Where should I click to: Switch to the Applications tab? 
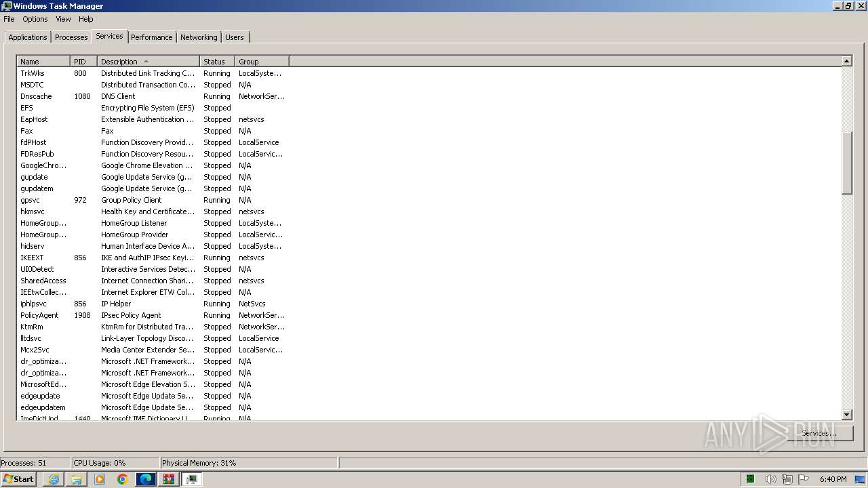[x=28, y=37]
